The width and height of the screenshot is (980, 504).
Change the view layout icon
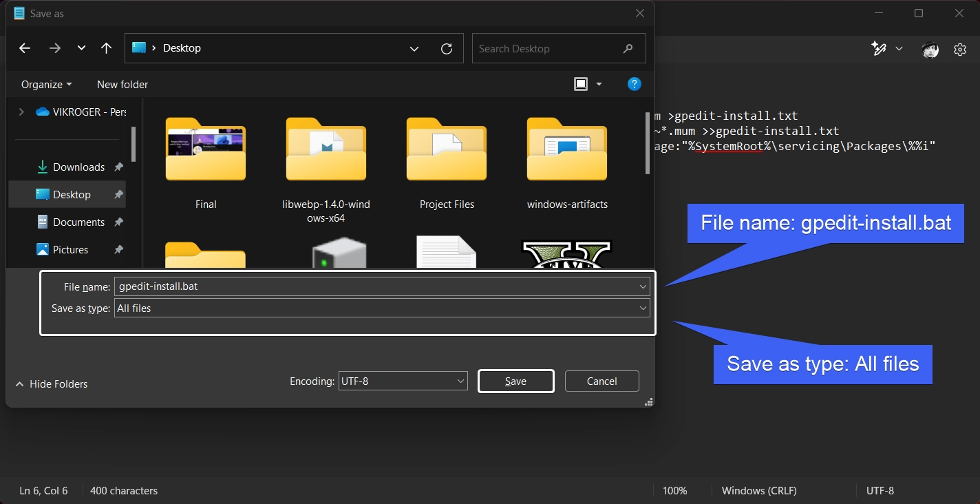pos(581,84)
